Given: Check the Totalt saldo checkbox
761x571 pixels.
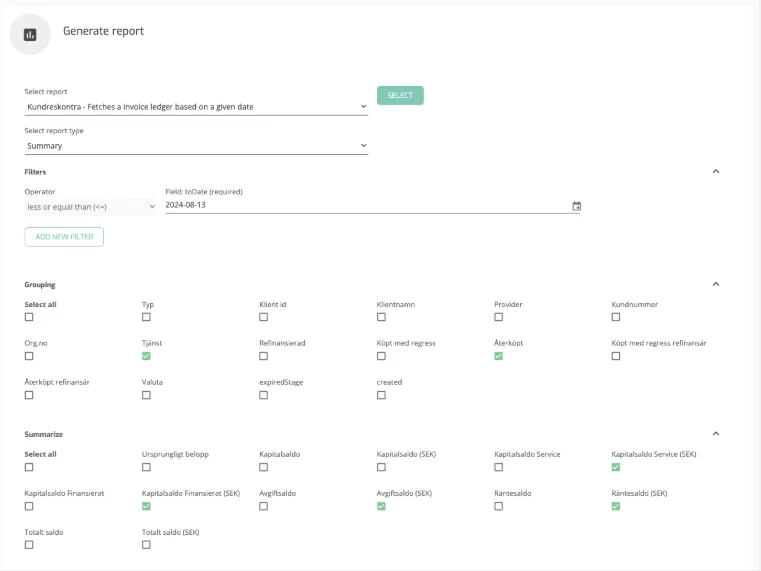Looking at the screenshot, I should click(29, 545).
